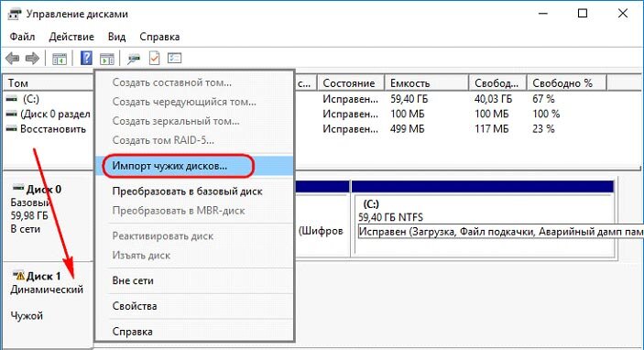644x350 pixels.
Task: Open the Действие menu
Action: click(x=71, y=37)
